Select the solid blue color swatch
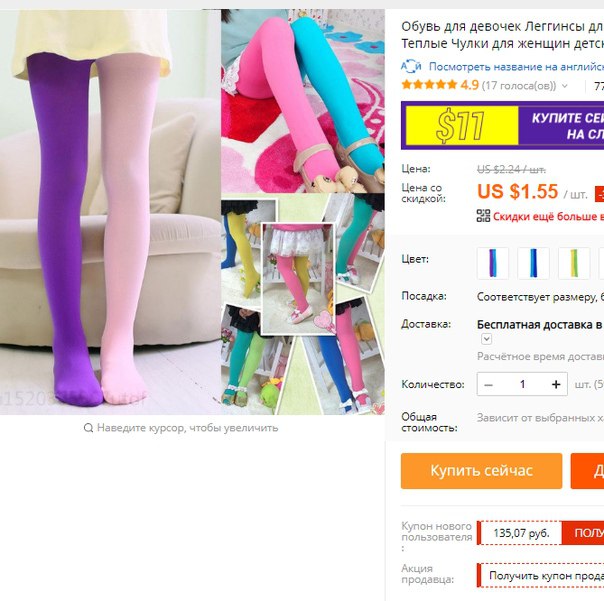Viewport: 604px width, 601px height. pos(534,263)
